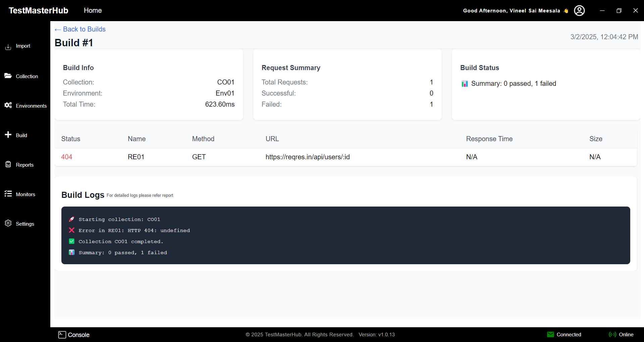Image resolution: width=644 pixels, height=342 pixels.
Task: Click the GET method cell
Action: (x=199, y=157)
